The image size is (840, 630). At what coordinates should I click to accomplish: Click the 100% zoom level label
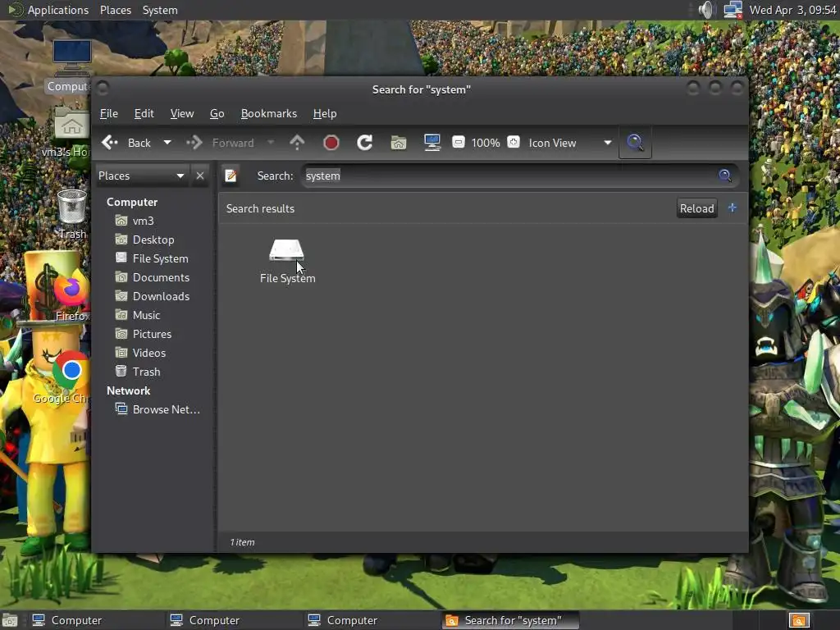tap(486, 143)
